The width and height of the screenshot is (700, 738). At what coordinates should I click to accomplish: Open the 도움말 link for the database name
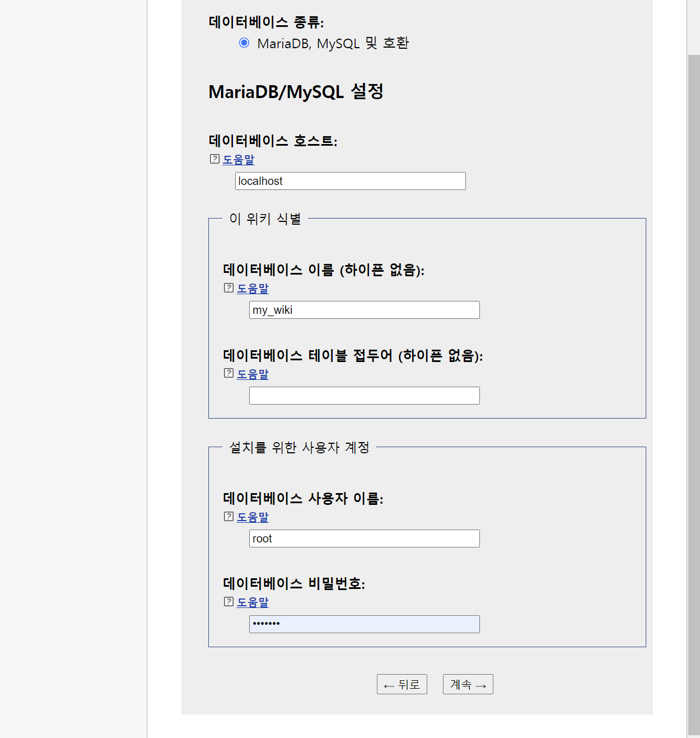click(x=252, y=289)
